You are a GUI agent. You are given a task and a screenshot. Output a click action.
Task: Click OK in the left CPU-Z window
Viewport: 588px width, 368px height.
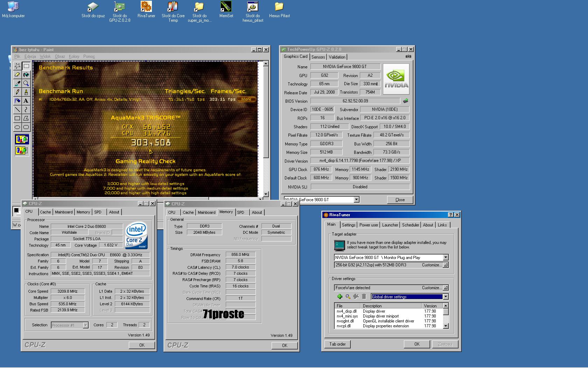(142, 345)
